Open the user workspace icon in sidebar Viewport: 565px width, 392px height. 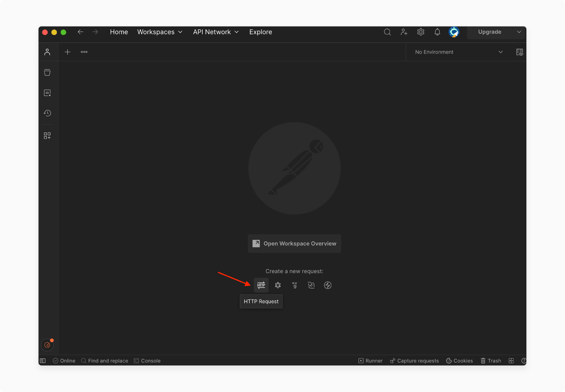click(x=47, y=52)
